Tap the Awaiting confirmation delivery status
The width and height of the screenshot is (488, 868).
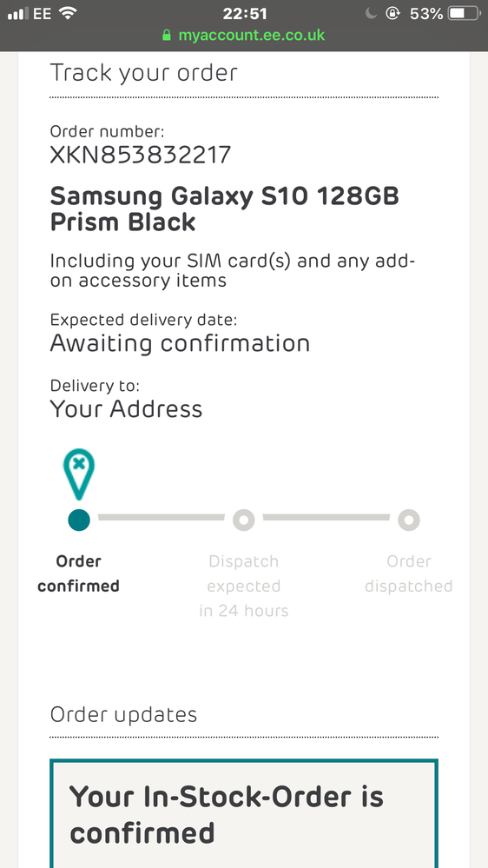[x=180, y=344]
